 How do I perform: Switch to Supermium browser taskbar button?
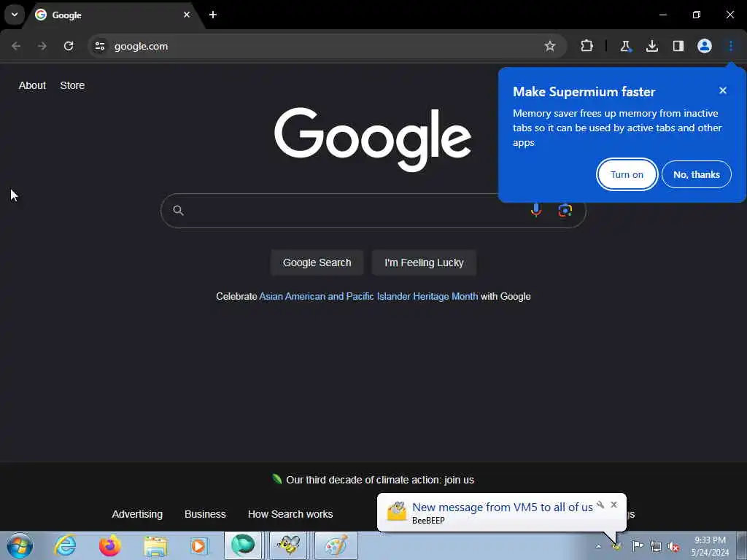244,545
